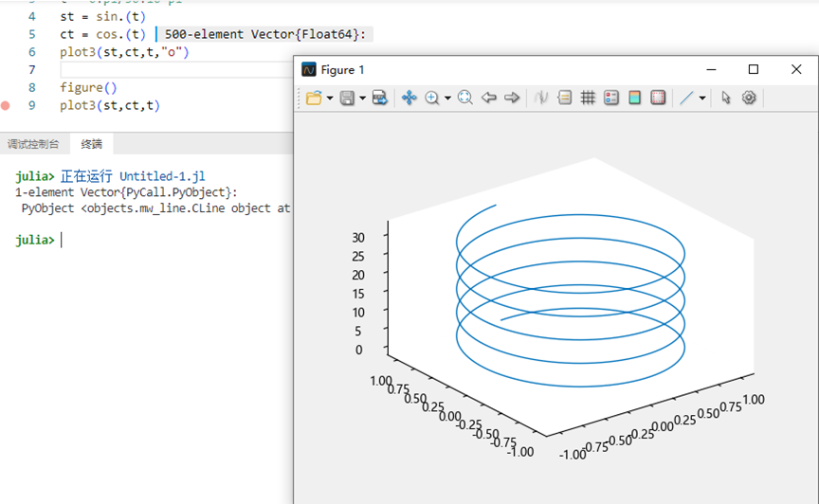Image resolution: width=819 pixels, height=504 pixels.
Task: Click code line 'plot3(st,ct,t,"o")'
Action: pyautogui.click(x=124, y=52)
